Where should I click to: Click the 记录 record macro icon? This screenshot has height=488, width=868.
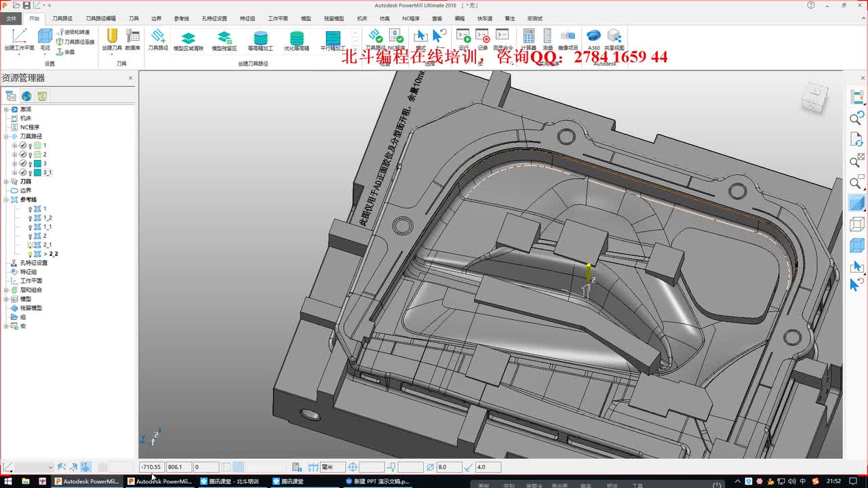tap(482, 36)
